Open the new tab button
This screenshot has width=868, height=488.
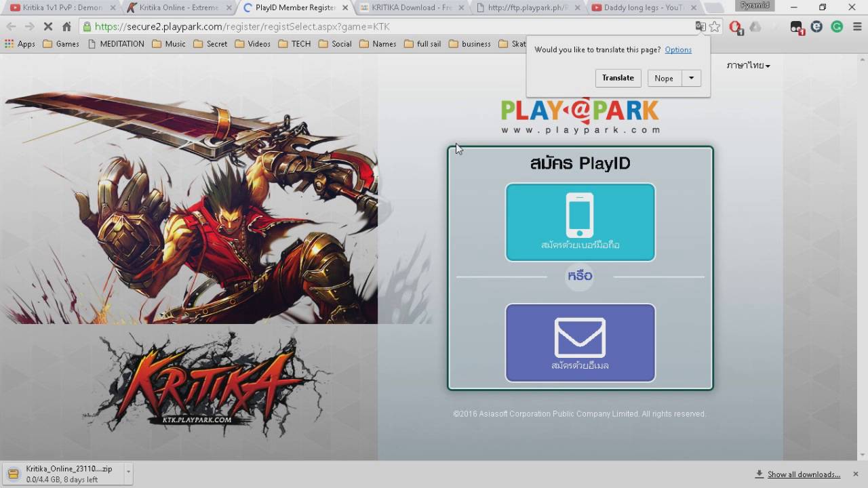coord(713,8)
